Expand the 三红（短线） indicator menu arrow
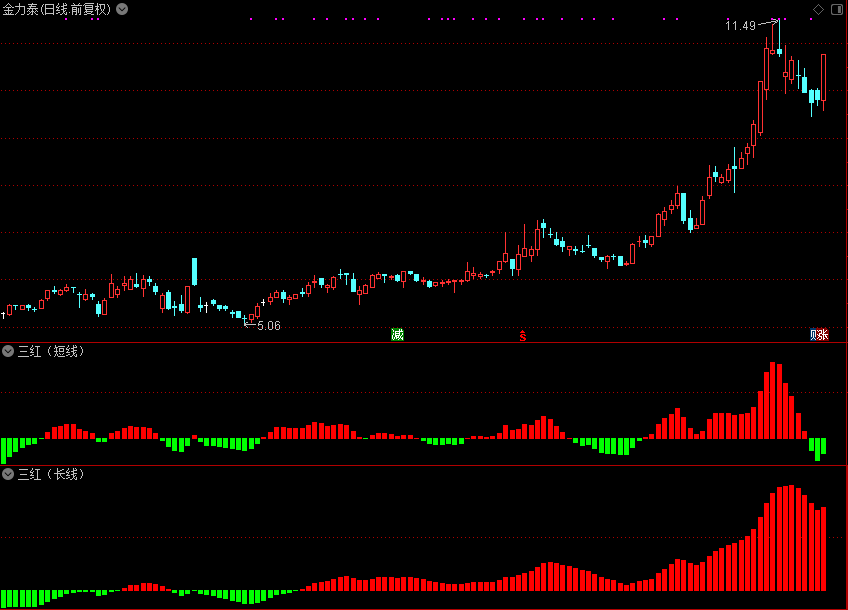 (8, 352)
